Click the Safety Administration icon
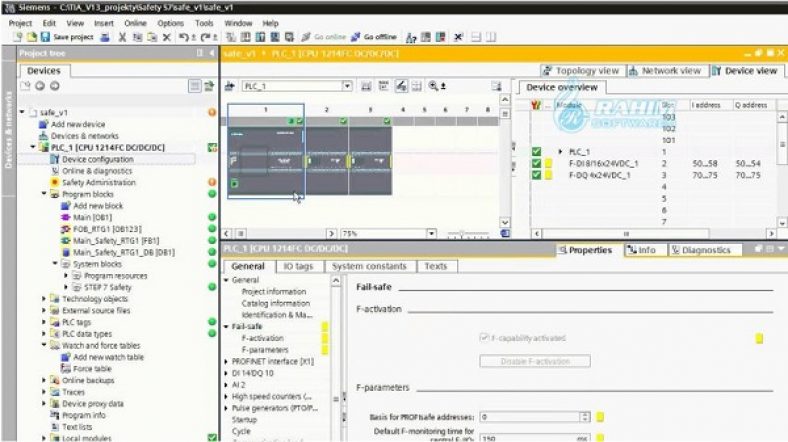 coord(55,182)
